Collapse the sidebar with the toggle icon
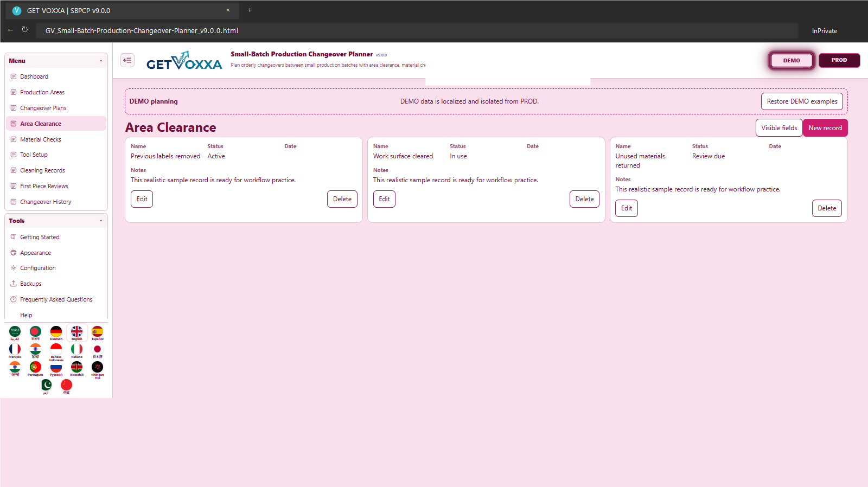The width and height of the screenshot is (868, 487). pyautogui.click(x=127, y=60)
